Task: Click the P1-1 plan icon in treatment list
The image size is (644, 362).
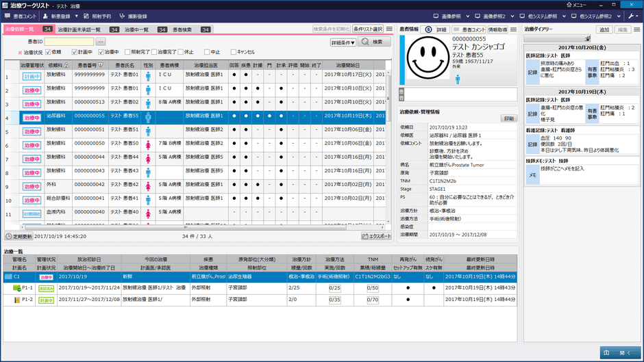Action: [17, 288]
